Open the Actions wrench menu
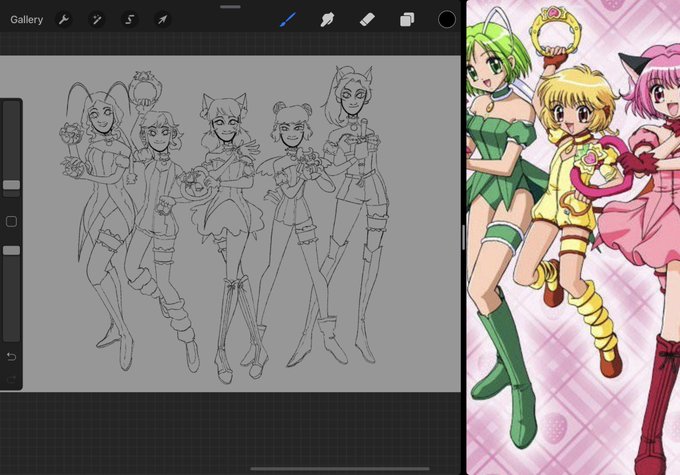680x475 pixels. (x=64, y=20)
